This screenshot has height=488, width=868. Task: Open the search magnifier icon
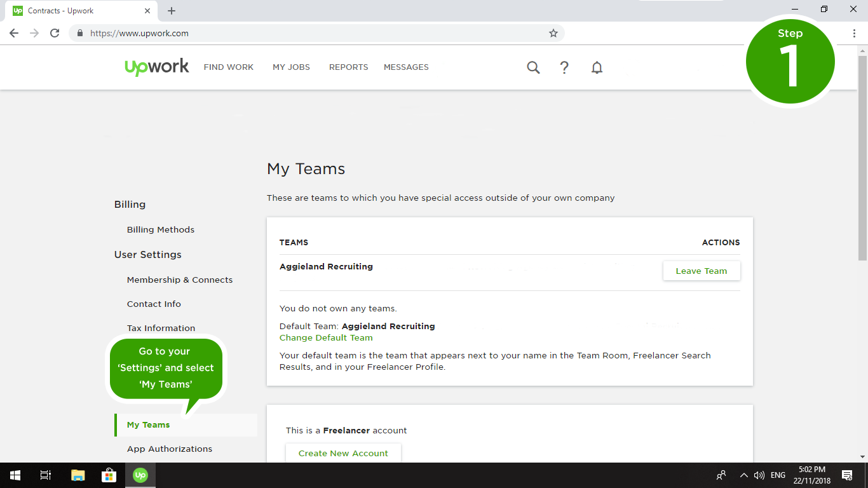pyautogui.click(x=533, y=67)
